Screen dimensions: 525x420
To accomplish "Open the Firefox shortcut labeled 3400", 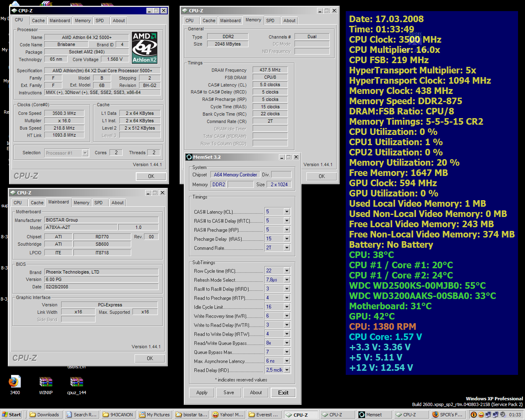I will [14, 385].
